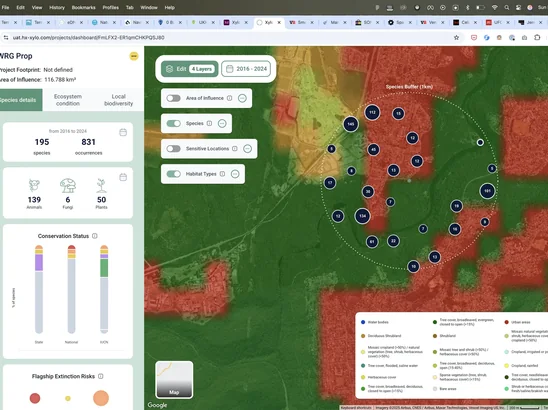Open more options for Species layer
This screenshot has width=548, height=410.
[222, 123]
